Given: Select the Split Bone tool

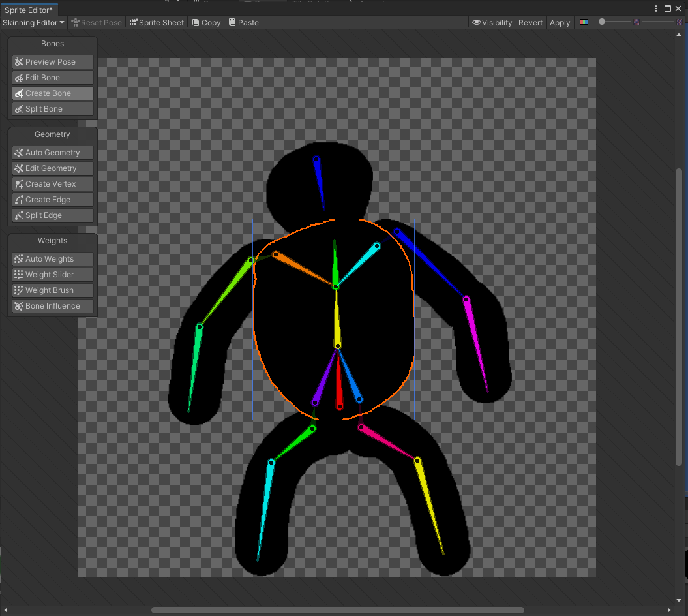Looking at the screenshot, I should pyautogui.click(x=52, y=108).
